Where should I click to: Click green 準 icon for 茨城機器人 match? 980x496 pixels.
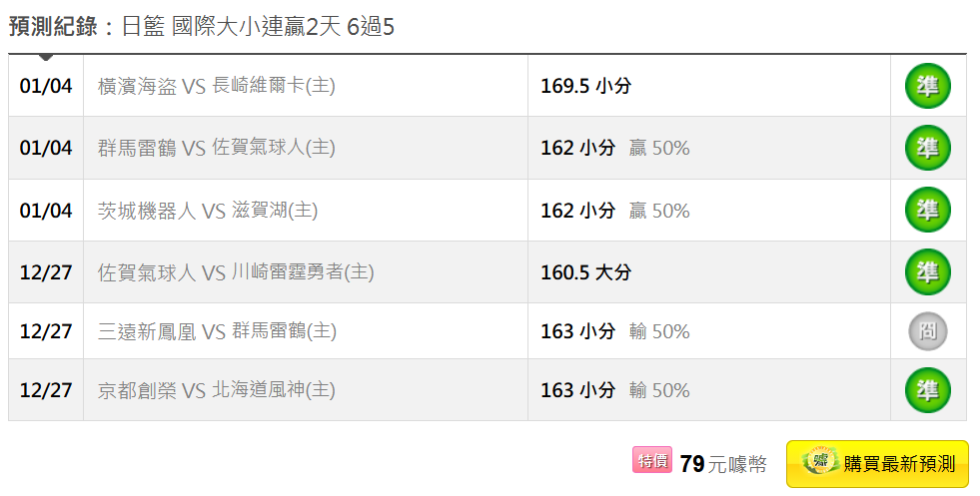tap(927, 210)
